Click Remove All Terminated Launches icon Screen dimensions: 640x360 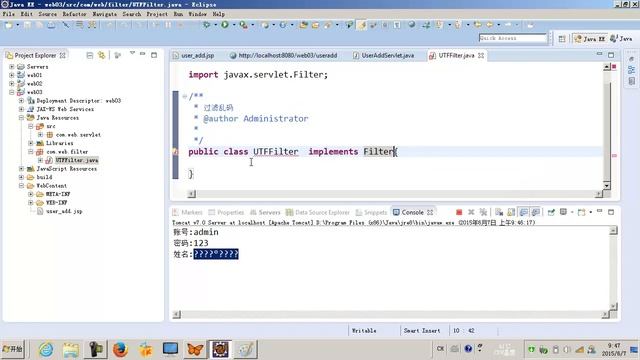point(483,212)
